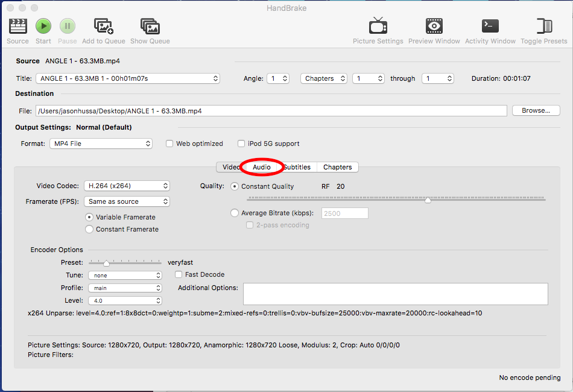
Task: Switch to the Subtitles tab
Action: [x=297, y=167]
